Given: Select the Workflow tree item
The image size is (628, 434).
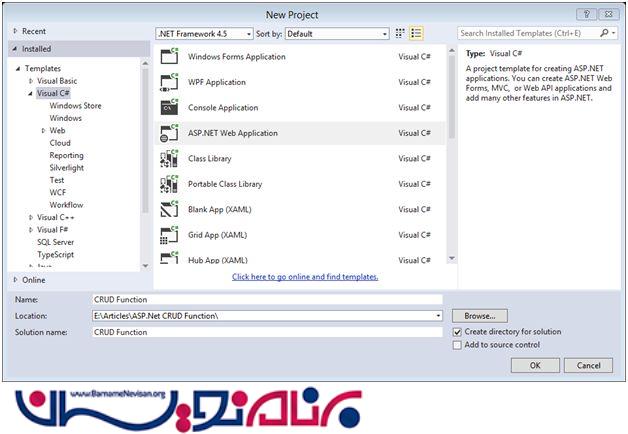Looking at the screenshot, I should click(66, 205).
